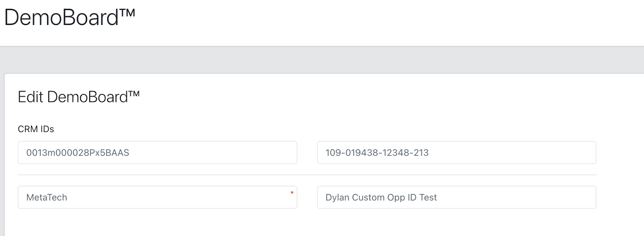
Task: Click the red required asterisk marker
Action: tap(292, 193)
